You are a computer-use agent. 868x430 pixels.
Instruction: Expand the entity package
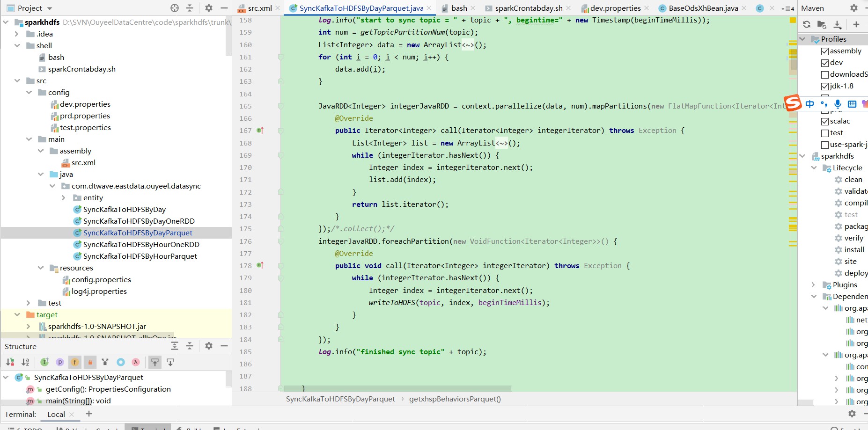(x=64, y=197)
